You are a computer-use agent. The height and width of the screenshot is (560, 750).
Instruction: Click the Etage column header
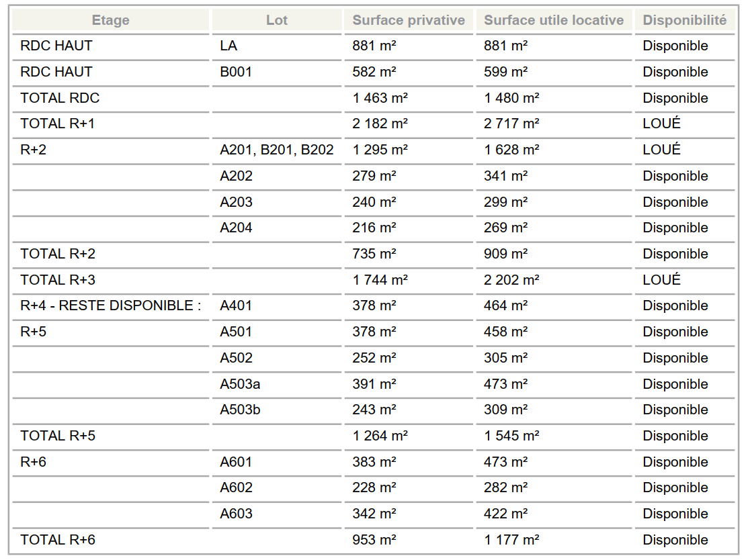tap(110, 20)
